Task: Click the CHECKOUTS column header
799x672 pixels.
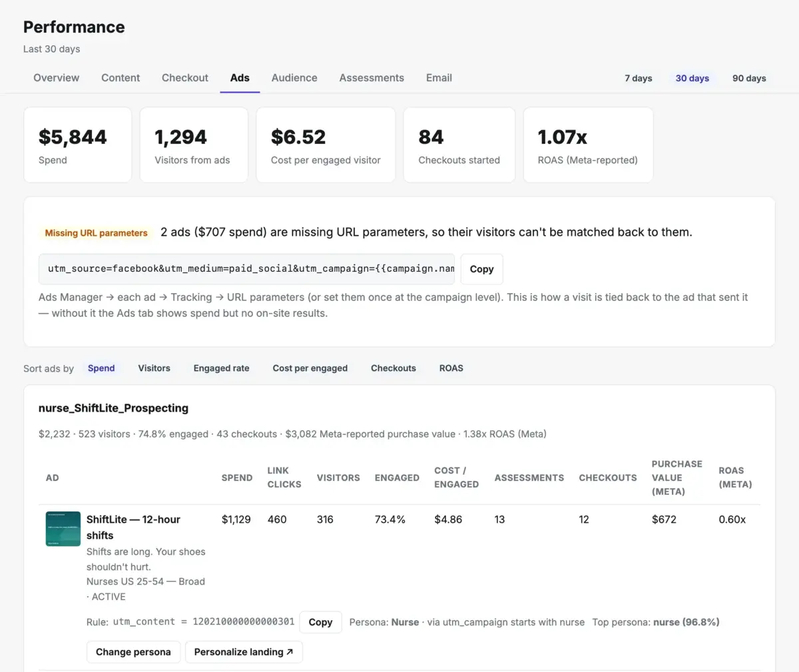Action: [608, 478]
